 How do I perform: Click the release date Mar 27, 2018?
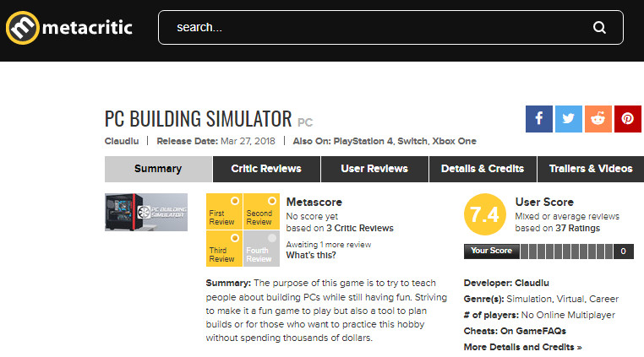click(248, 141)
